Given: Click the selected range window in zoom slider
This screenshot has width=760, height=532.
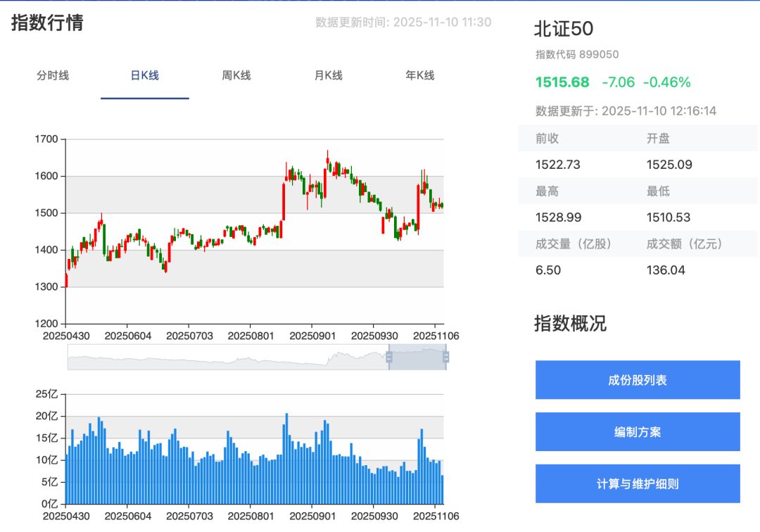Looking at the screenshot, I should click(417, 357).
